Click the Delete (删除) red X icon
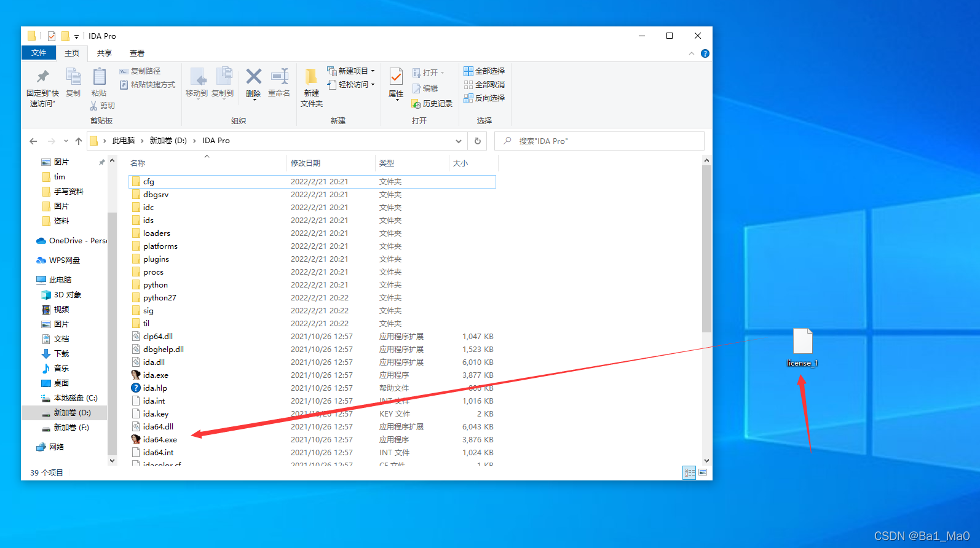This screenshot has height=548, width=980. (x=253, y=77)
